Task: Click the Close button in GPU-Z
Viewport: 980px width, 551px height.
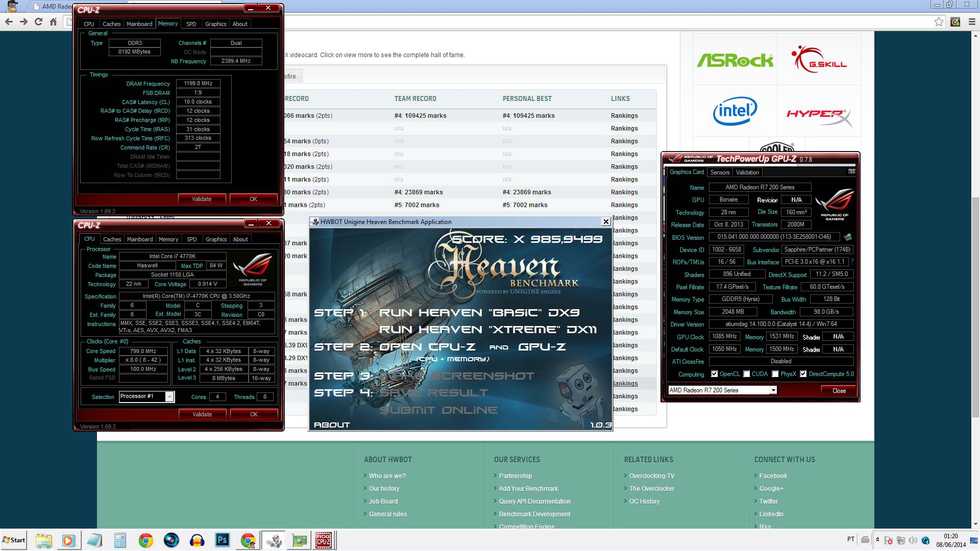Action: click(839, 390)
